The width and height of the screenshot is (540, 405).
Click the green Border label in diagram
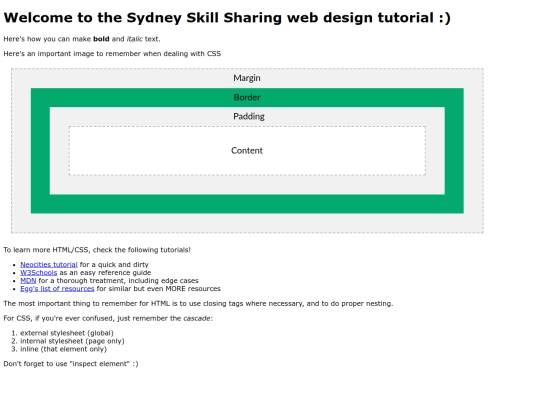click(247, 97)
